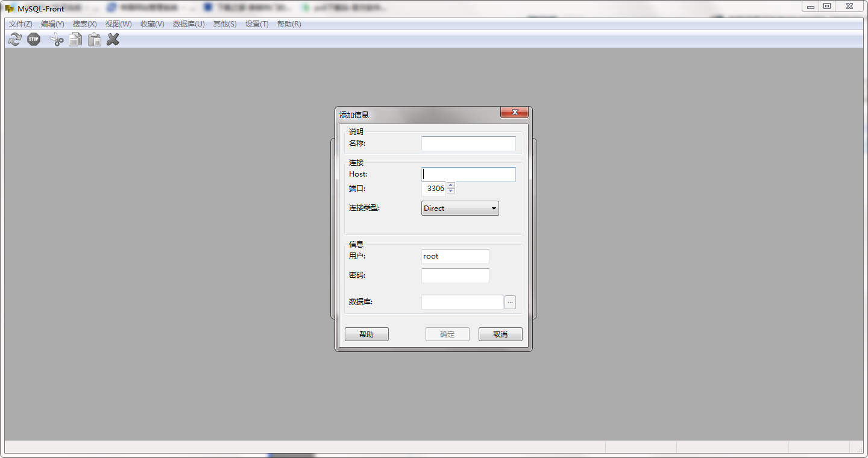Click the 帮助 button in the dialog
This screenshot has width=868, height=458.
(366, 334)
